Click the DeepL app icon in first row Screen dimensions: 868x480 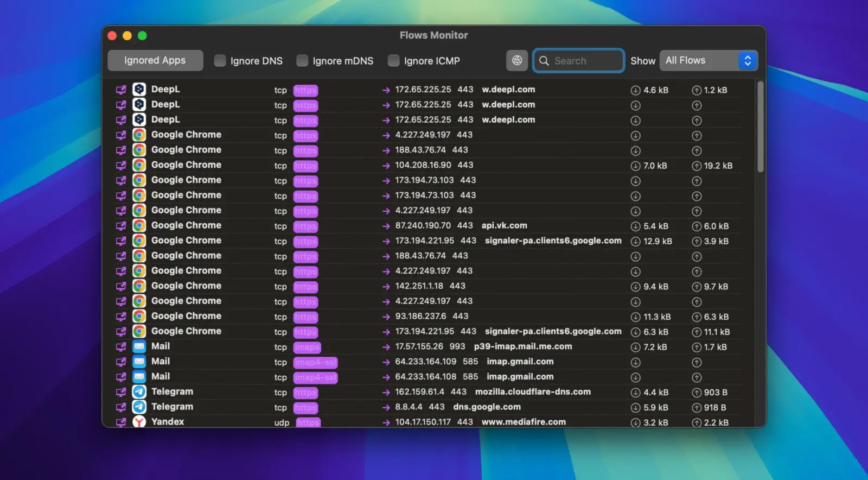click(x=139, y=90)
